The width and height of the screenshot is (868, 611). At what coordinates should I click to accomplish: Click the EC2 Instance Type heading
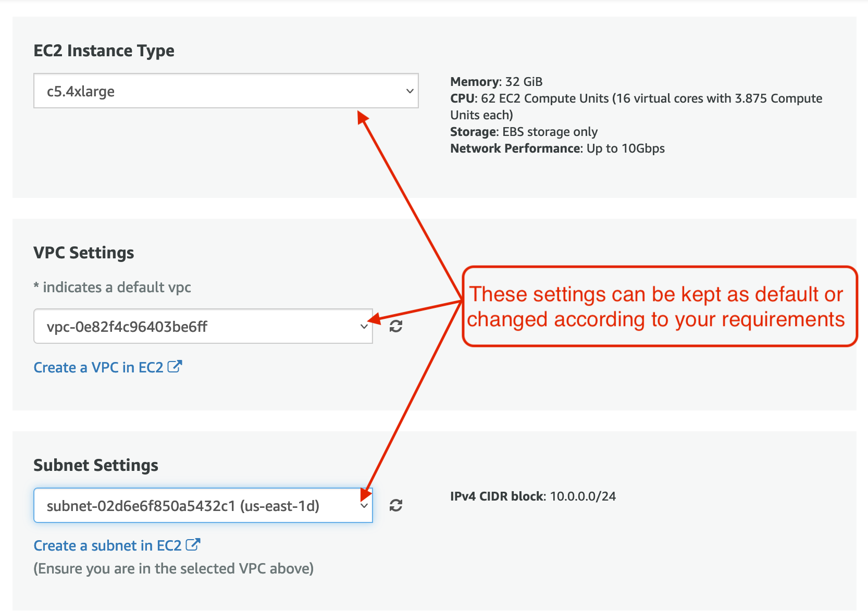(x=104, y=51)
